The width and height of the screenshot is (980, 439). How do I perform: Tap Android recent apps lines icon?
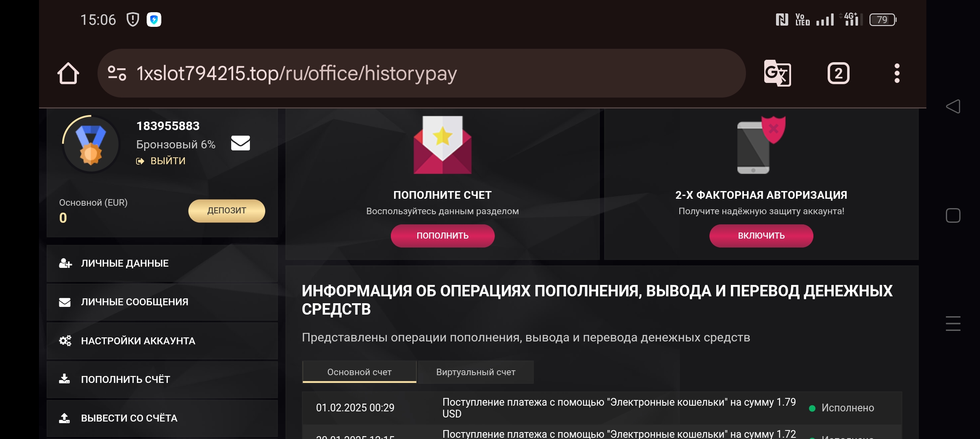[x=953, y=324]
